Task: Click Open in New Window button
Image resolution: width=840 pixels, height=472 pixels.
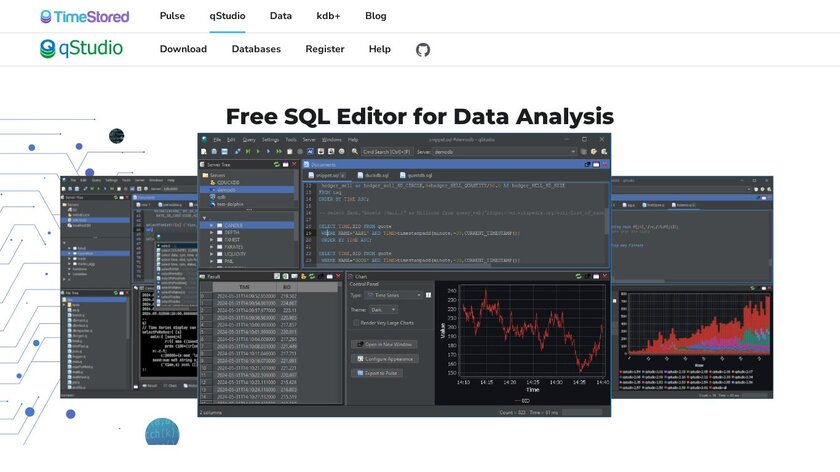Action: (x=384, y=344)
